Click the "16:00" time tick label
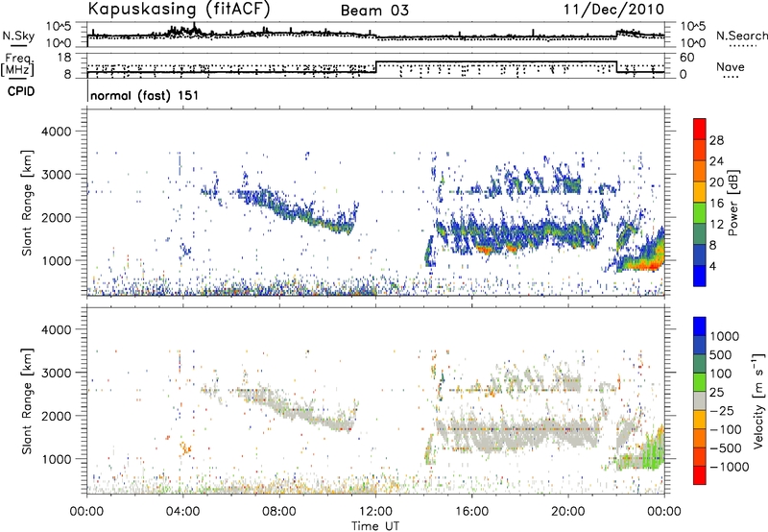768x532 pixels. pos(471,512)
